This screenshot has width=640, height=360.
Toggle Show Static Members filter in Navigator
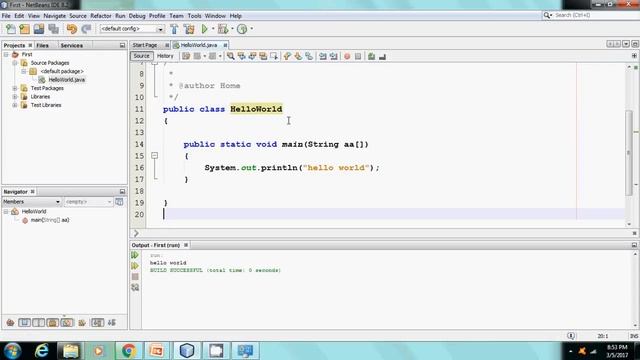click(39, 323)
